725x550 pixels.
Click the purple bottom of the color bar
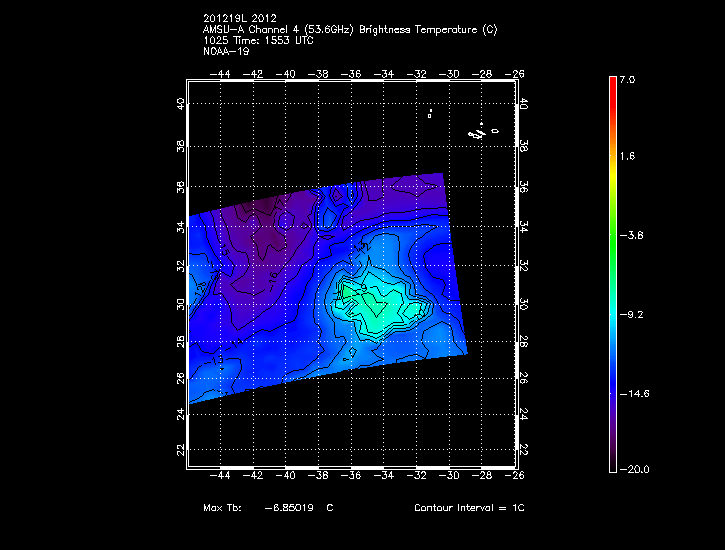613,455
